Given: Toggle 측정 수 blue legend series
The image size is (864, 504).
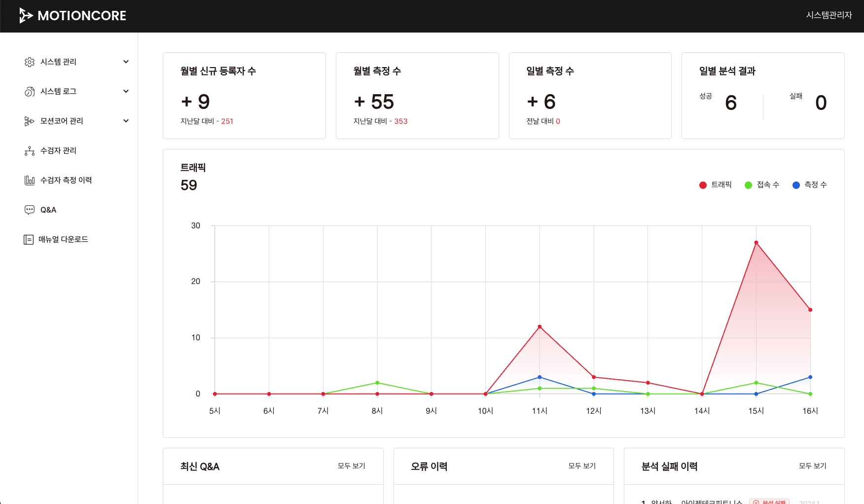Looking at the screenshot, I should [810, 185].
